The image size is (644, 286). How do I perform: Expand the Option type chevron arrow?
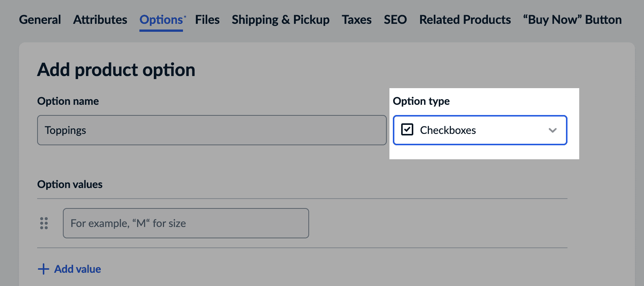(x=552, y=130)
